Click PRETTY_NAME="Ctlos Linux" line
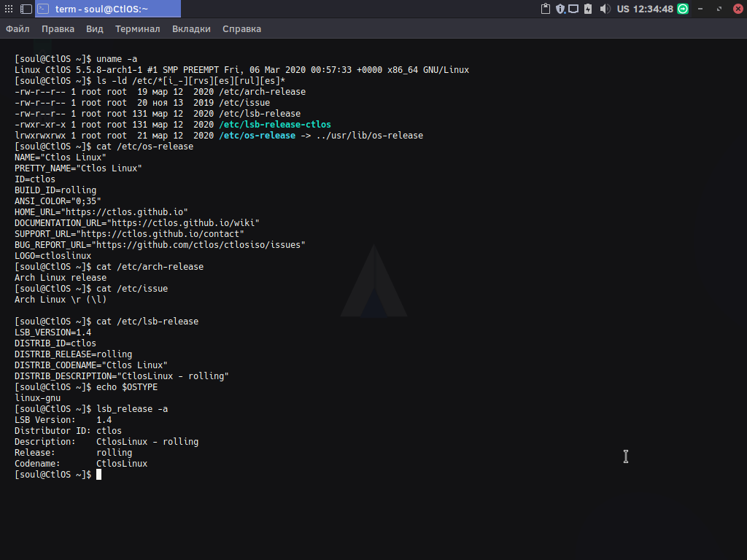Screen dimensions: 747x560 [x=78, y=168]
